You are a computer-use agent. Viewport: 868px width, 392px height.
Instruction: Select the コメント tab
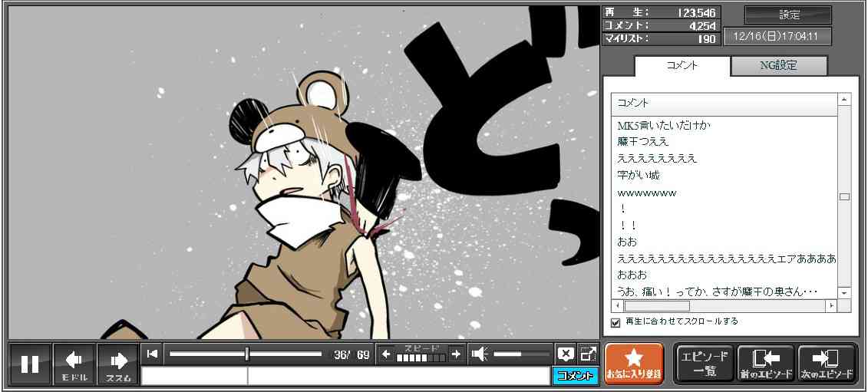(x=682, y=66)
